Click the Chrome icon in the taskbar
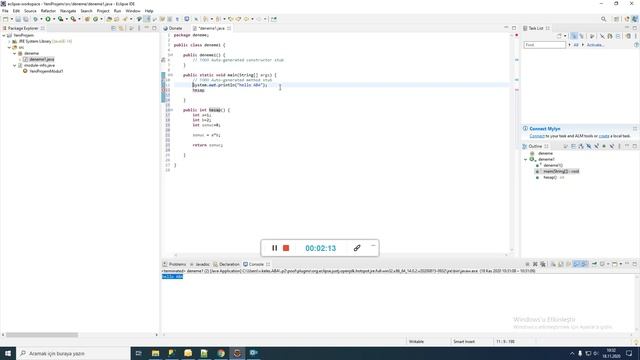This screenshot has width=640, height=360. tap(221, 353)
